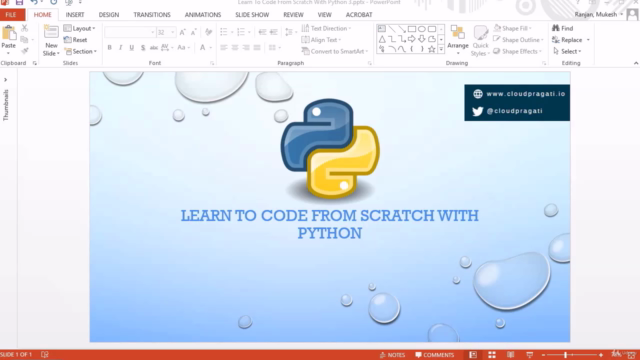Switch to the REVIEW tab
Viewport: 640px width, 360px height.
pos(293,15)
